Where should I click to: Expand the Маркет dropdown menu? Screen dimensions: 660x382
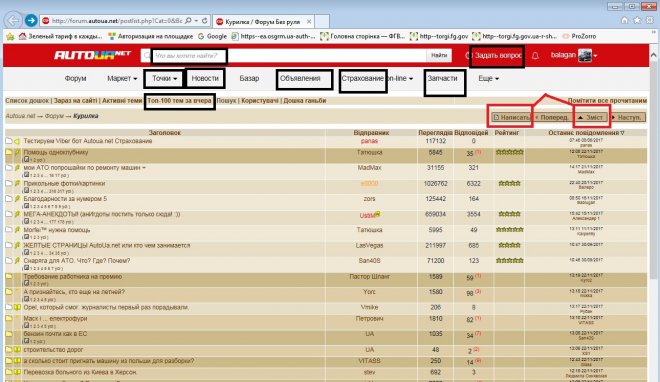click(x=122, y=79)
